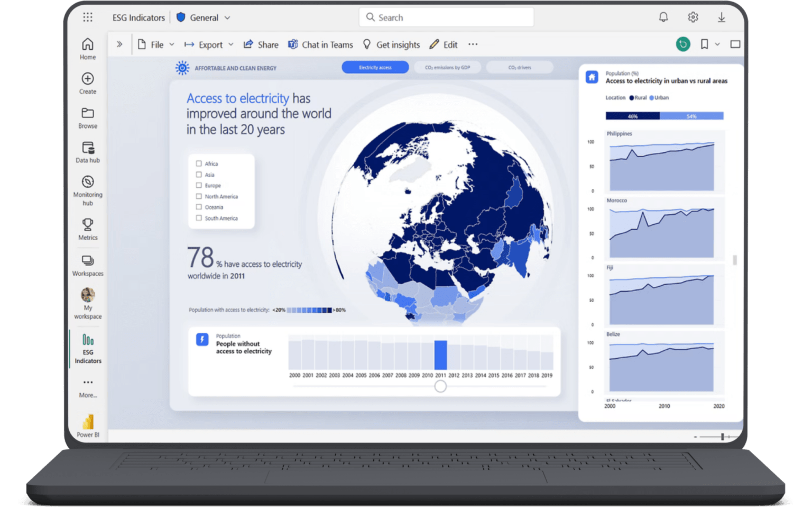
Task: Expand the File dropdown menu
Action: [x=171, y=45]
